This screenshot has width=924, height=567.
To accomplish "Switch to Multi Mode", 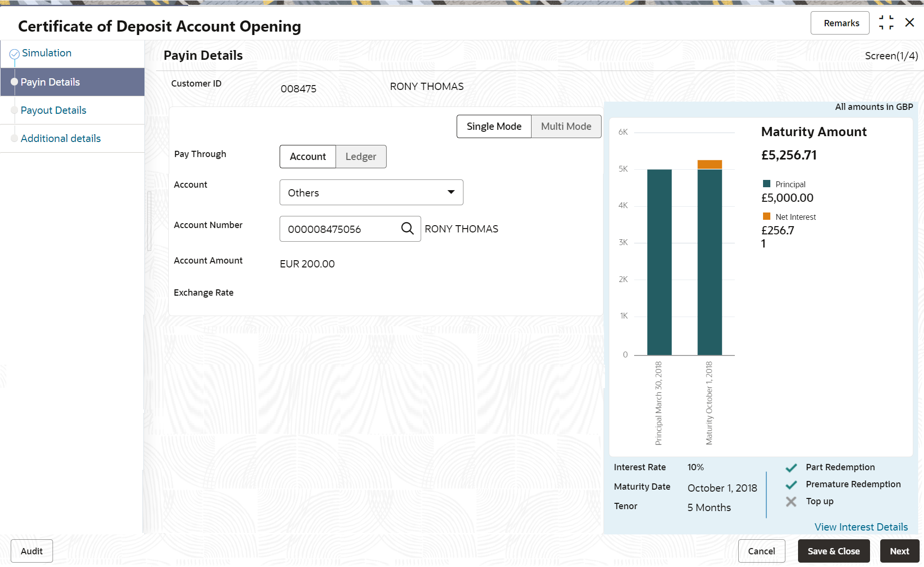I will click(566, 126).
